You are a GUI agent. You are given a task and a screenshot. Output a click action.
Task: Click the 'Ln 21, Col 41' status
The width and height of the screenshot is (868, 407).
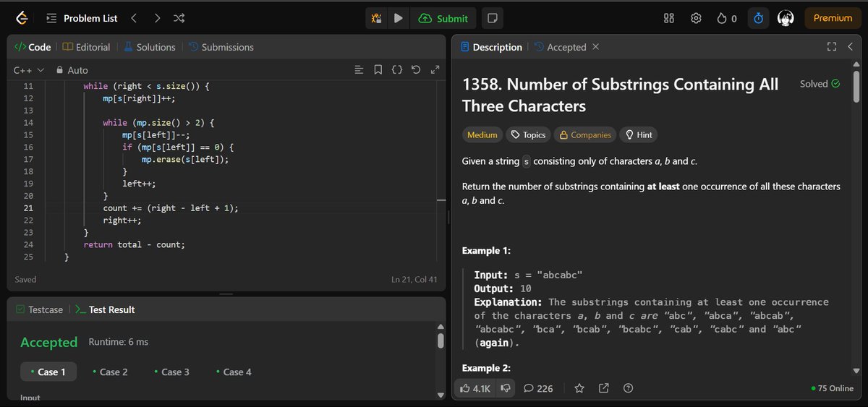[x=414, y=279]
